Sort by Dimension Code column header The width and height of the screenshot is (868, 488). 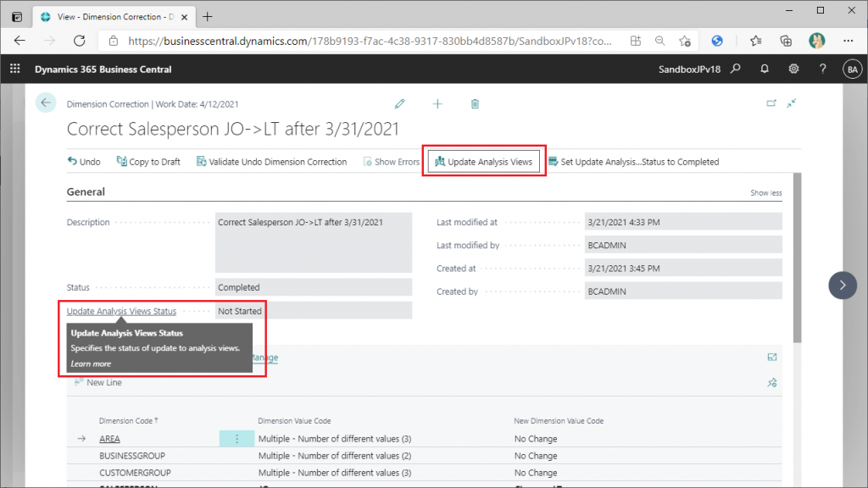tap(129, 420)
